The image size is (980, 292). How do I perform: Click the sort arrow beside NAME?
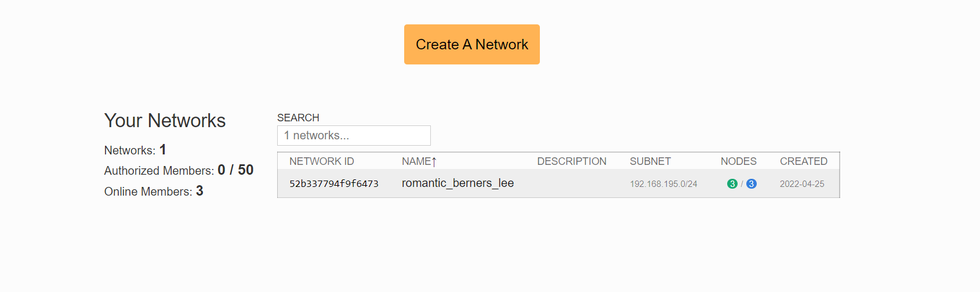[434, 162]
